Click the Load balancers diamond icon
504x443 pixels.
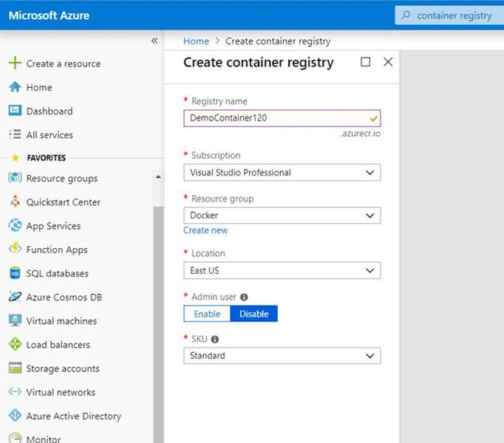(x=15, y=344)
